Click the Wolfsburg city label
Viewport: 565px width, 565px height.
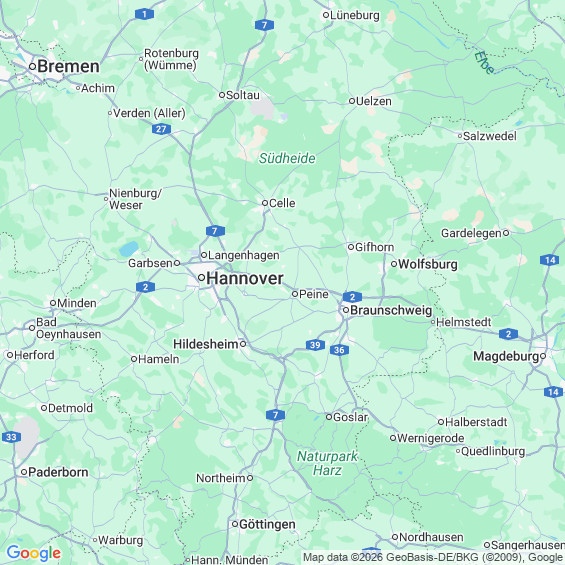pyautogui.click(x=428, y=264)
